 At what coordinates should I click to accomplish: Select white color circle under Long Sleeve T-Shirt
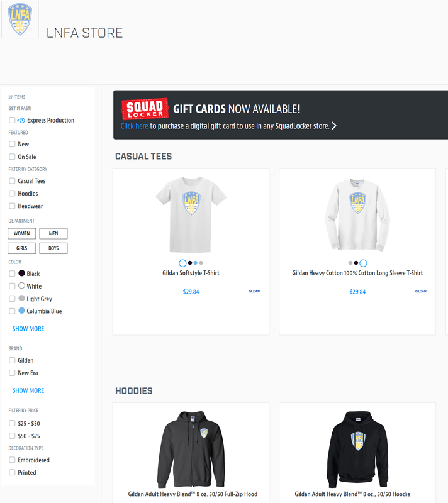[x=363, y=263]
